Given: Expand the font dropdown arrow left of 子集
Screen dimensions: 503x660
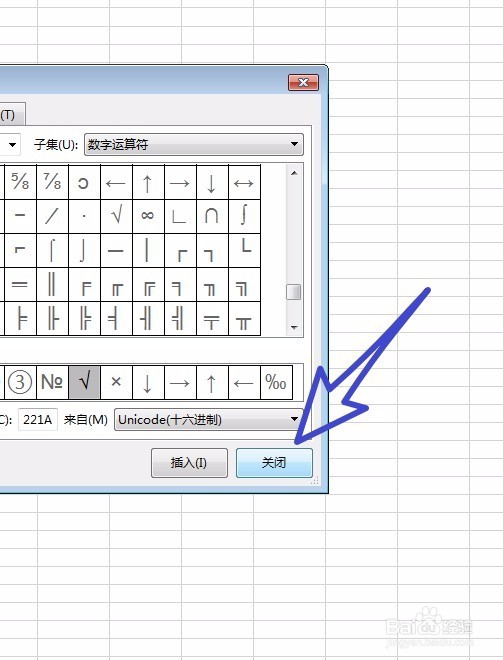Looking at the screenshot, I should pyautogui.click(x=12, y=144).
